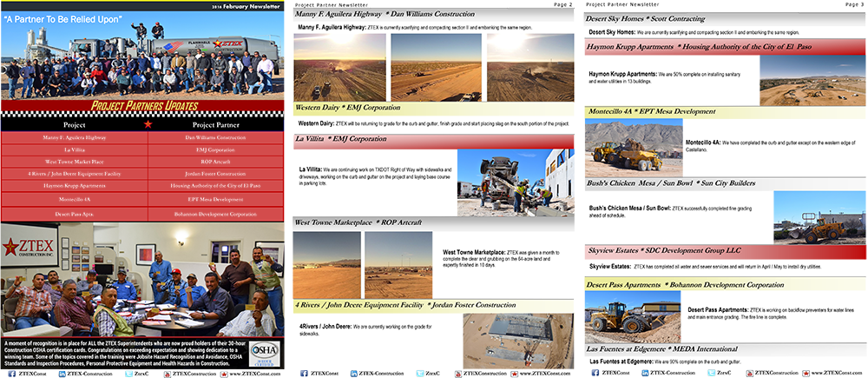This screenshot has height=378, width=868.
Task: Click the Desert Pass Apartments loader photo
Action: tap(633, 316)
